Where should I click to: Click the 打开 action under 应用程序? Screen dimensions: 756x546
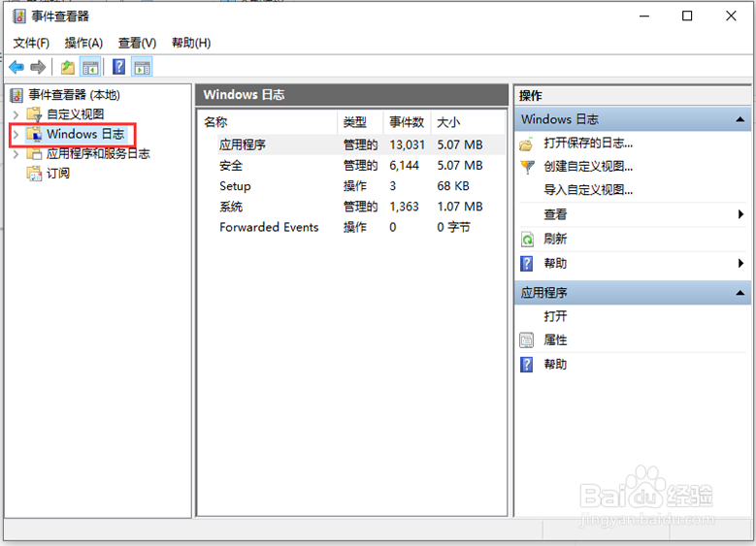pyautogui.click(x=555, y=316)
